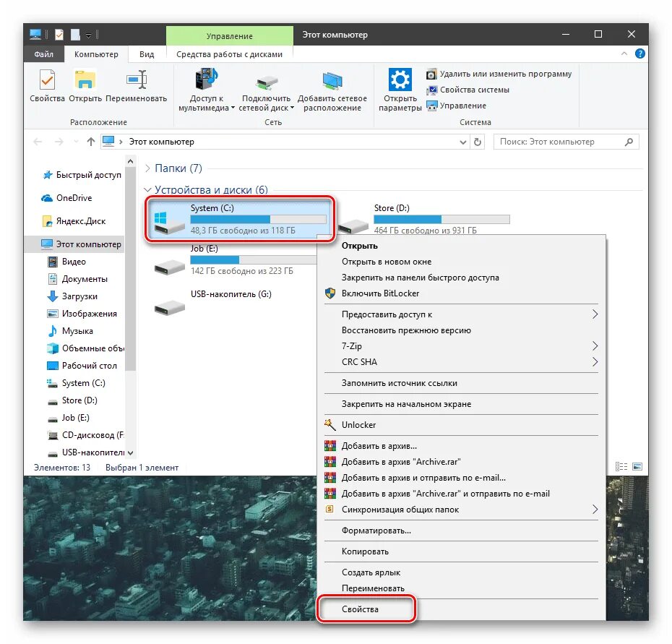Select the Store (D:) drive icon
This screenshot has width=672, height=644.
tap(353, 226)
